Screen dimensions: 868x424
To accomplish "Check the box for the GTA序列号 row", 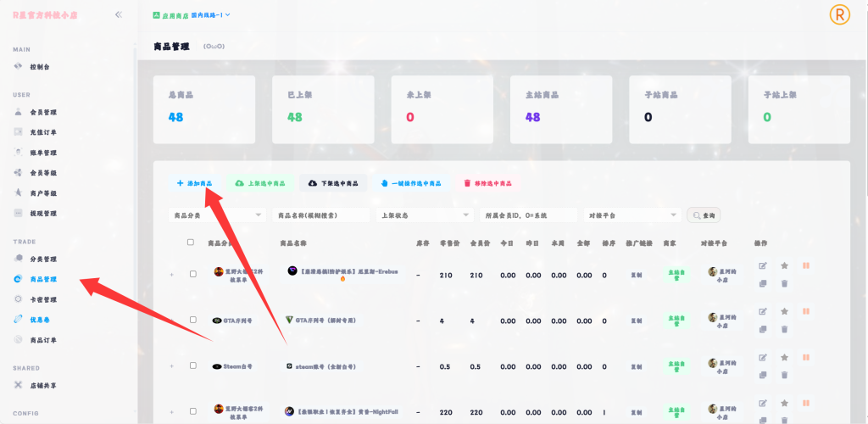I will (x=193, y=320).
